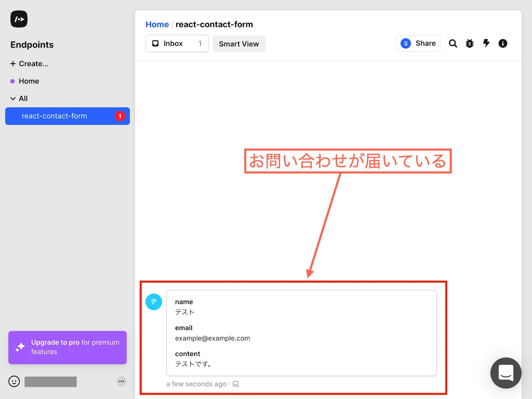Open search with the magnifier icon
The image size is (532, 399).
[x=453, y=43]
